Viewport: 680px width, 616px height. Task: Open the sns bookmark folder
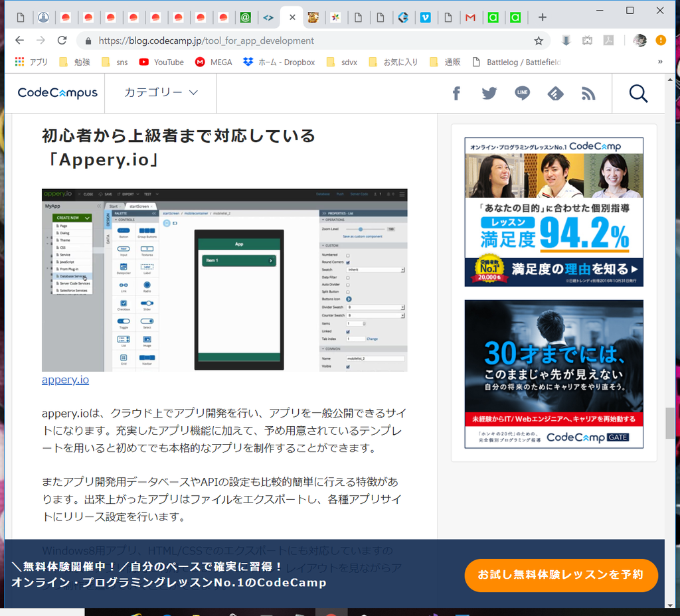(114, 62)
